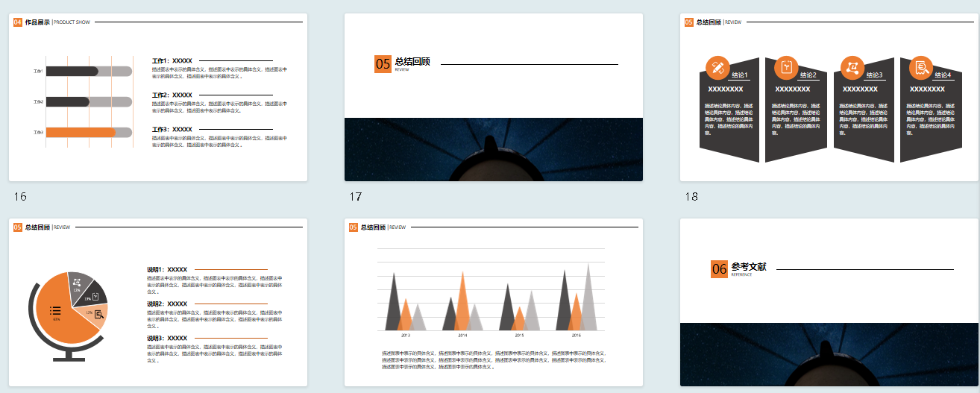
Task: Click the slide number label 16
Action: point(20,197)
